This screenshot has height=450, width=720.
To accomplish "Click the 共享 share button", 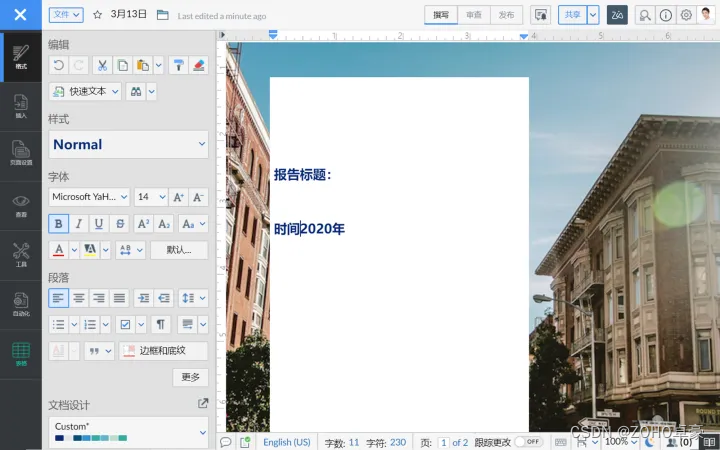I will 573,15.
